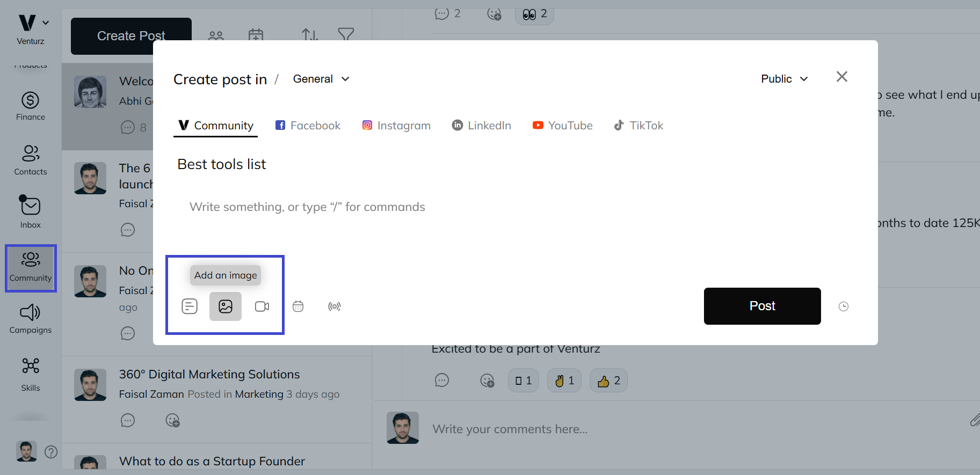980x475 pixels.
Task: Click the Post button
Action: [762, 306]
